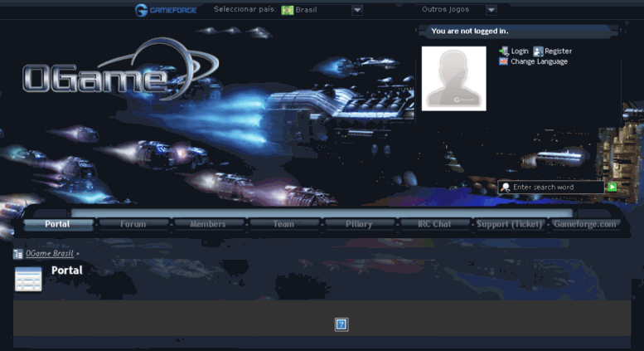Focus the Enter search word field
644x351 pixels.
coord(552,187)
